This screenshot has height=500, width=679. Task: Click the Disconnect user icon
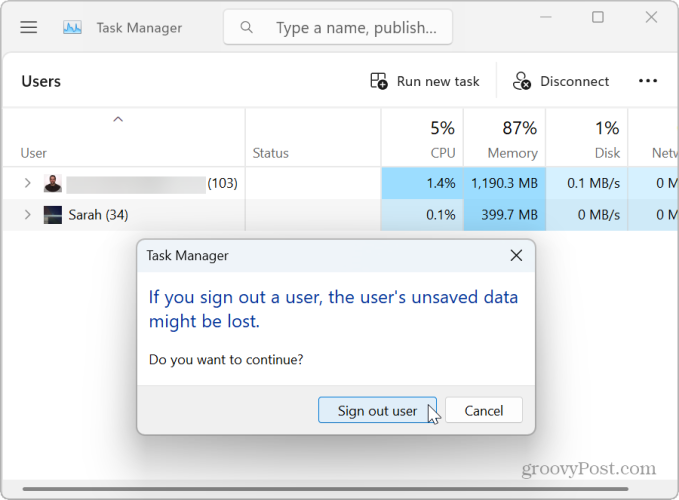pos(521,81)
